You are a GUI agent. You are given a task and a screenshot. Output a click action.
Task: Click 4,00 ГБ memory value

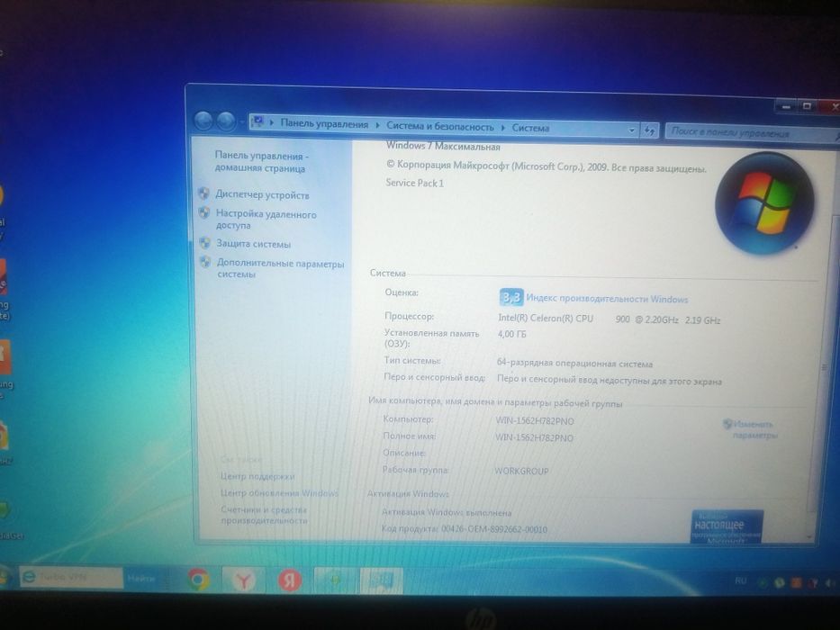tap(511, 334)
